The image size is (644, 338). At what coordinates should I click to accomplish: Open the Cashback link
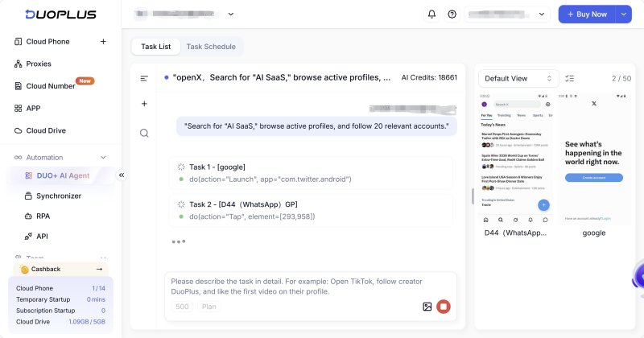(61, 269)
